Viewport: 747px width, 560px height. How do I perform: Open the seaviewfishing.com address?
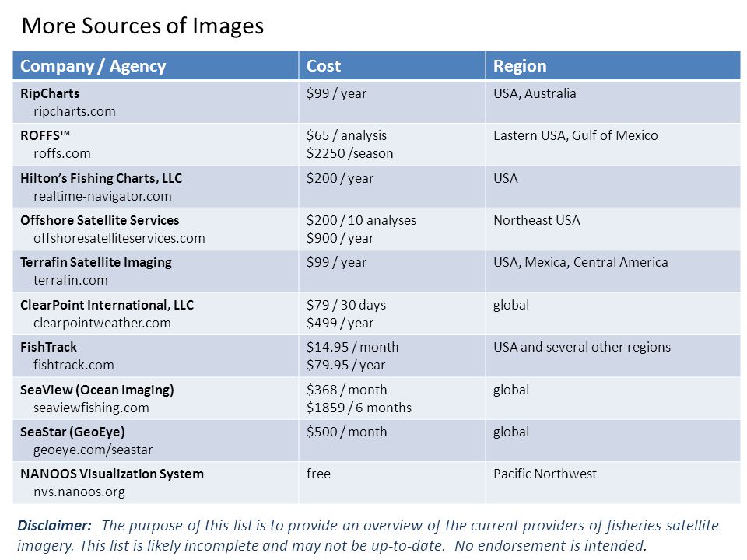click(91, 408)
